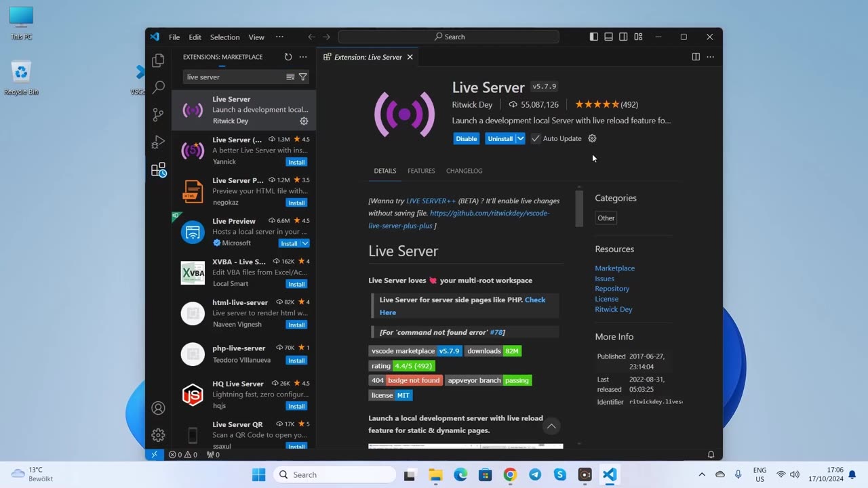Open the Search view in activity bar
The width and height of the screenshot is (868, 488).
[x=158, y=87]
